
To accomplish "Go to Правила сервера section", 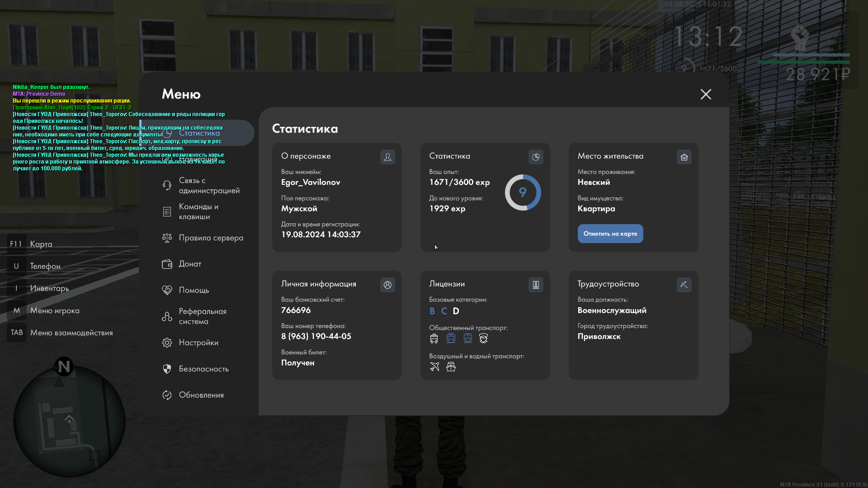I will click(x=211, y=238).
